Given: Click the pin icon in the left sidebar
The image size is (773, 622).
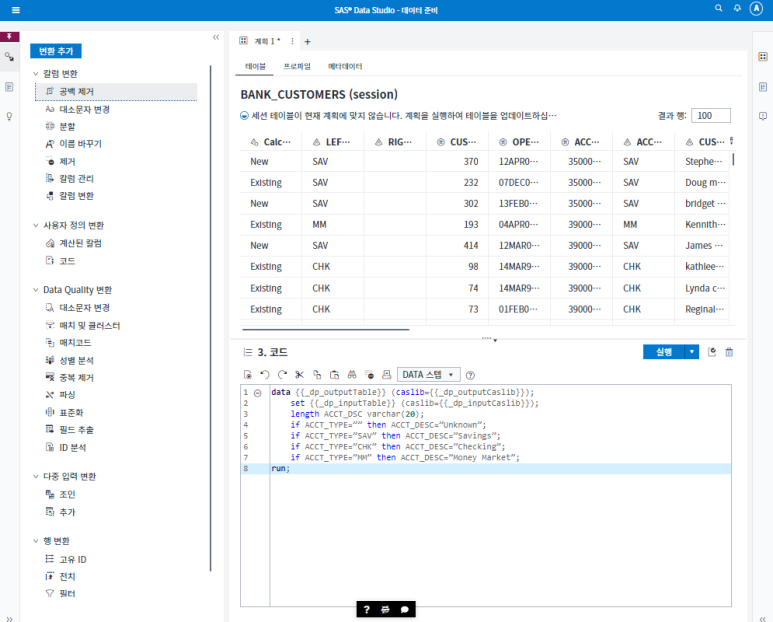Looking at the screenshot, I should coord(9,36).
